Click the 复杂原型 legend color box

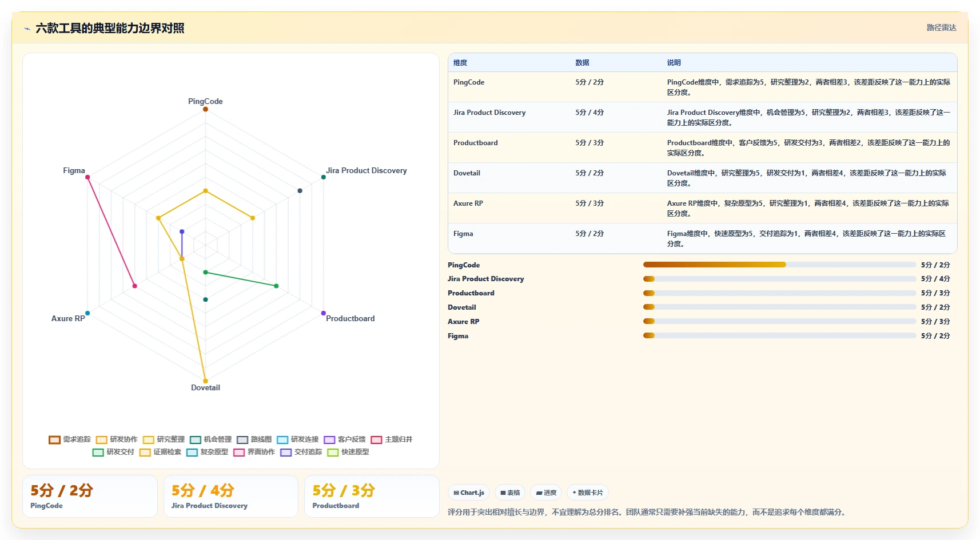(192, 452)
